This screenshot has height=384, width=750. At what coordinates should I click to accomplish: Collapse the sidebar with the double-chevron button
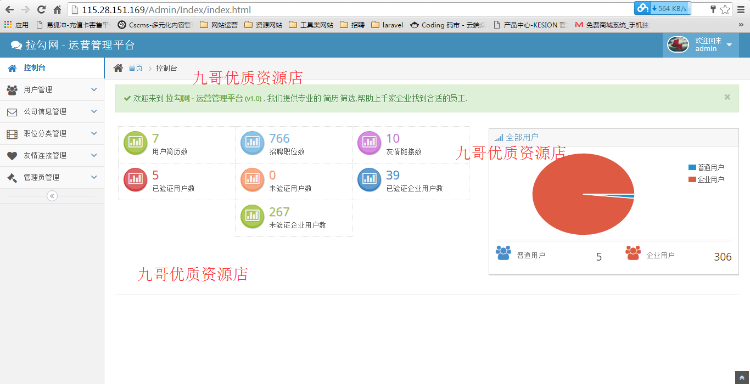coord(52,196)
